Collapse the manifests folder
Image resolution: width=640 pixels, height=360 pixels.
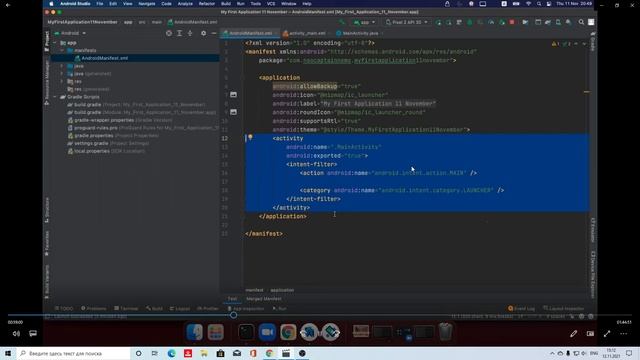[x=62, y=50]
